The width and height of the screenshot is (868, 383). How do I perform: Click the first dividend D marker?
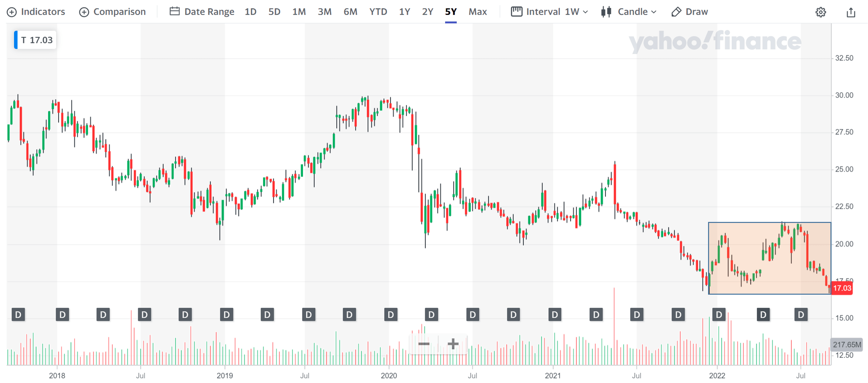tap(18, 315)
